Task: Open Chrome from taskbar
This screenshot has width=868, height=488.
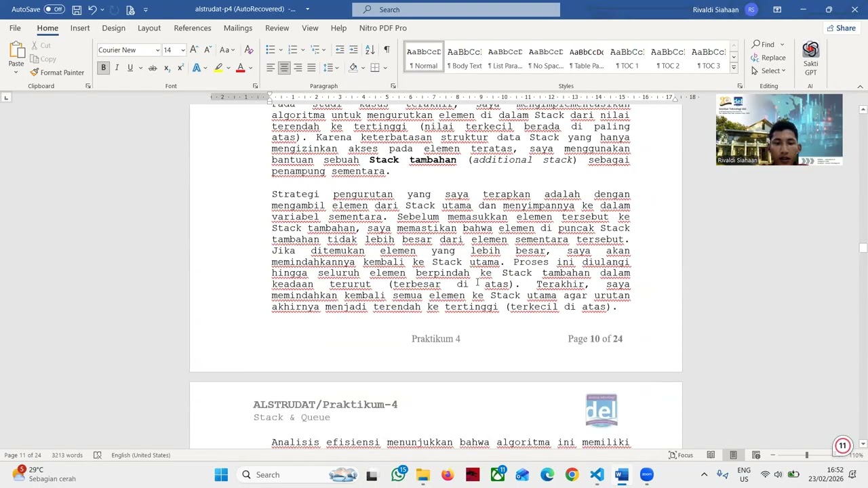Action: (x=572, y=474)
